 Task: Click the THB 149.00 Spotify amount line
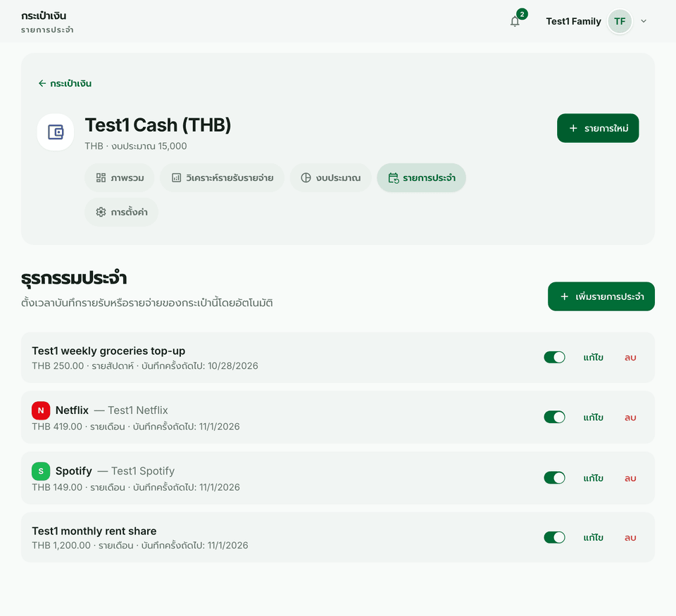click(x=136, y=487)
